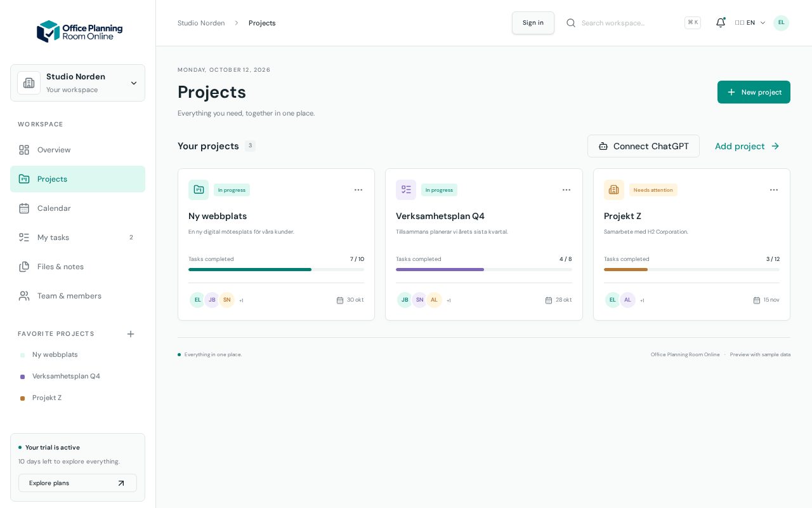The width and height of the screenshot is (812, 508).
Task: Click the AL avatar on Projekt Z card
Action: point(627,300)
